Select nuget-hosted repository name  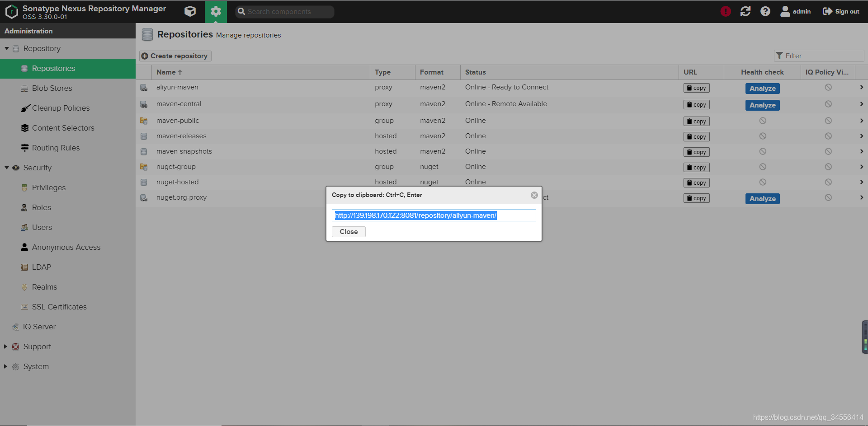177,182
